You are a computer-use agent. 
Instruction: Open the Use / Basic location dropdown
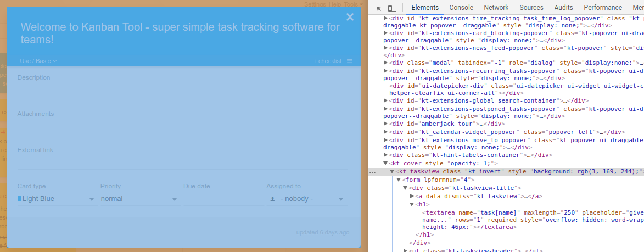coord(38,61)
